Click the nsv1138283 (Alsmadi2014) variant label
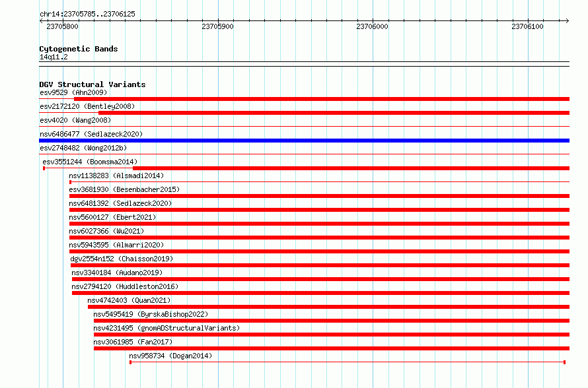Screen dimensions: 588x388 116,176
